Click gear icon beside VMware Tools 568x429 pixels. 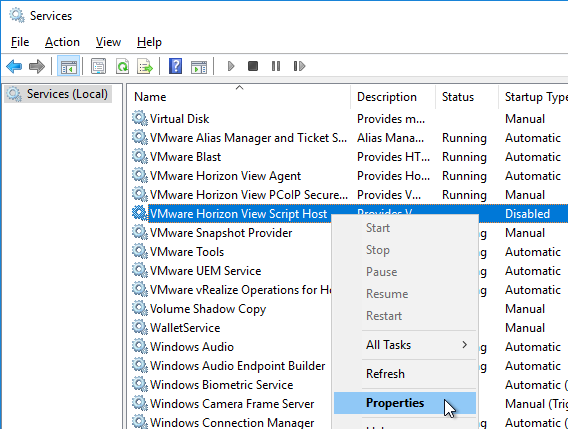[139, 251]
